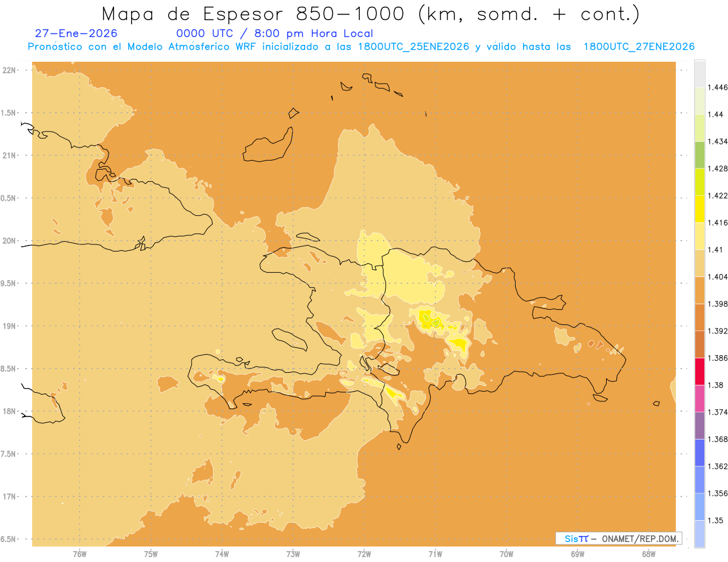Viewport: 728px width, 562px height.
Task: Pick the bright yellow swatch between 1.416 and 1.422
Action: pyautogui.click(x=699, y=209)
